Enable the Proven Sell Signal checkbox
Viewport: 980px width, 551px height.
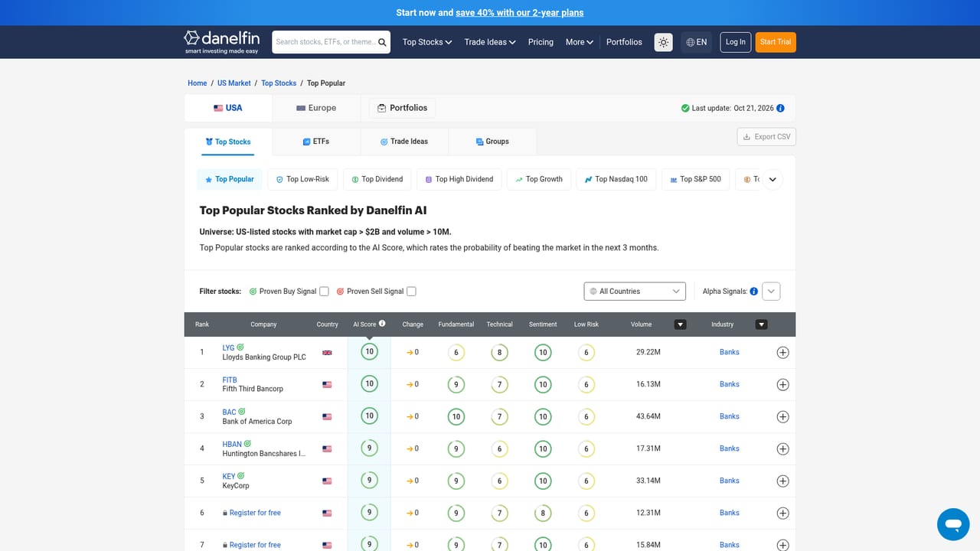click(411, 292)
